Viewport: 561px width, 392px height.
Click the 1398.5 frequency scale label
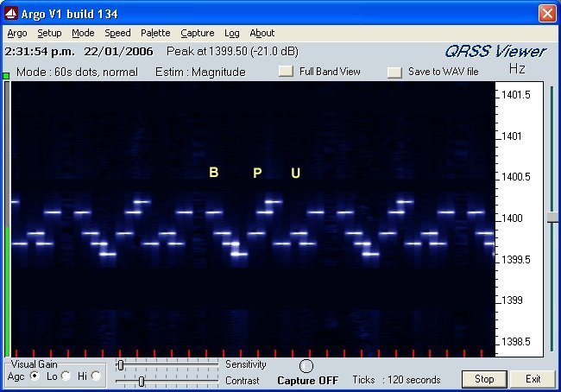(x=516, y=342)
